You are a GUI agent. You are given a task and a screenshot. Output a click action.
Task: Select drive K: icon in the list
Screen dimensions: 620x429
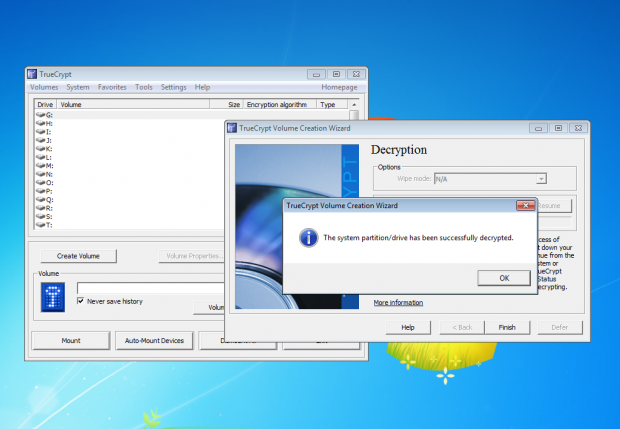(41, 149)
